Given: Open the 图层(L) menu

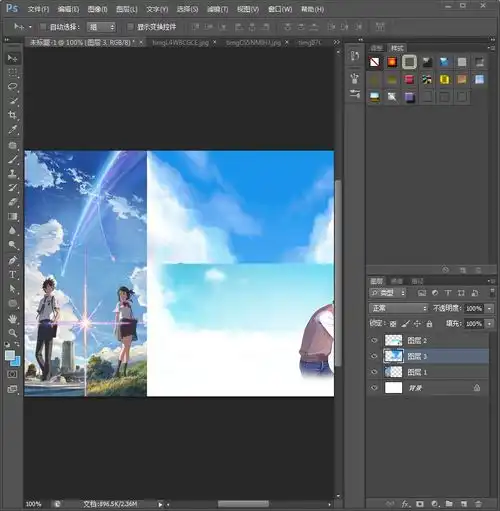Looking at the screenshot, I should coord(127,9).
